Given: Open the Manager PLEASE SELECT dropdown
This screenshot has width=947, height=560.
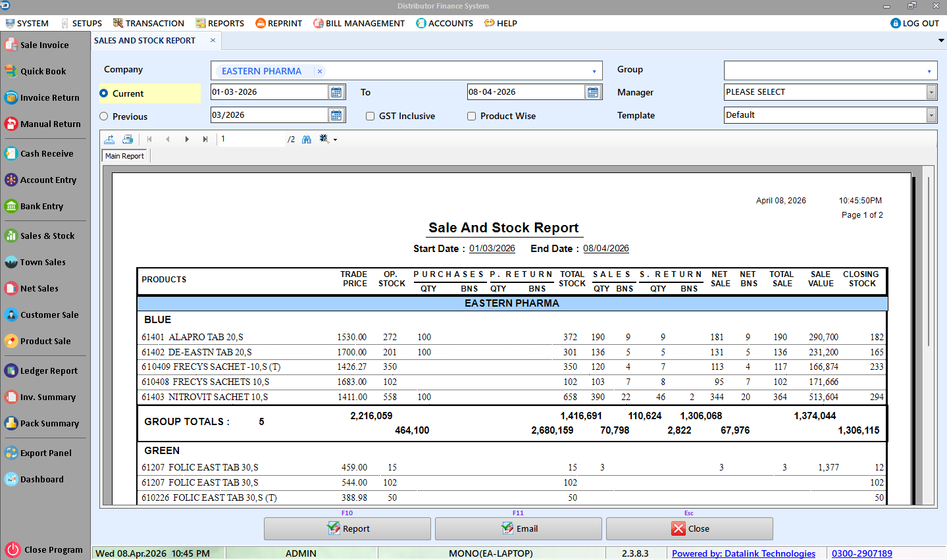Looking at the screenshot, I should [931, 92].
